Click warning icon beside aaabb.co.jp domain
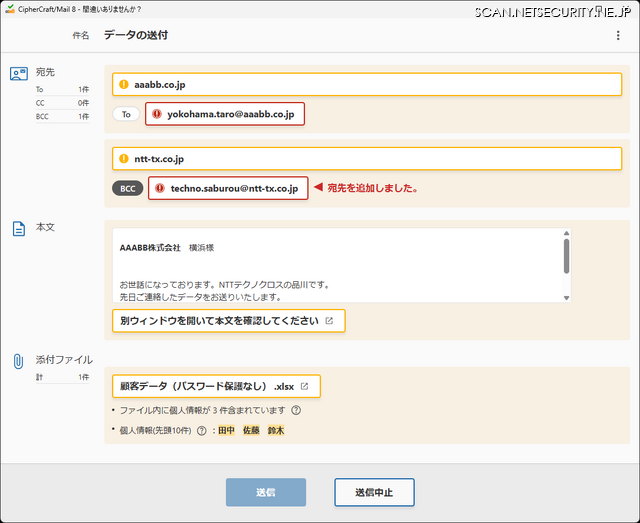Viewport: 640px width, 523px height. [x=124, y=85]
